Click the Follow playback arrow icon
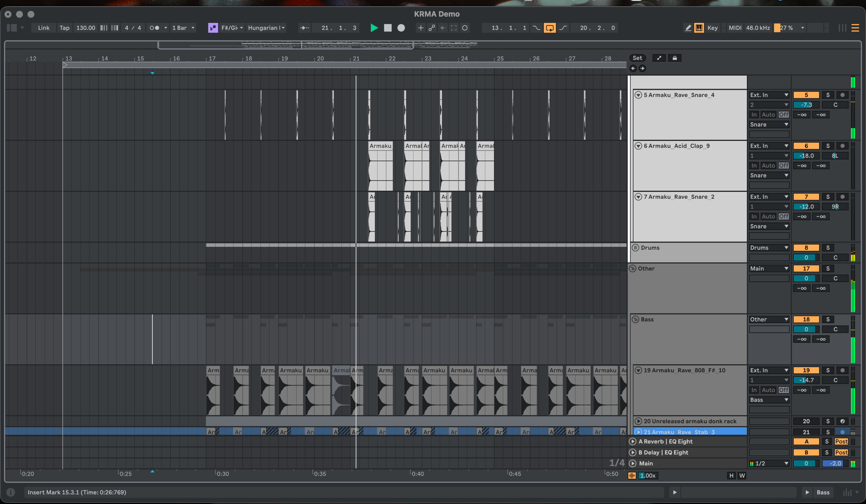Viewport: 866px width, 504px height. click(304, 28)
